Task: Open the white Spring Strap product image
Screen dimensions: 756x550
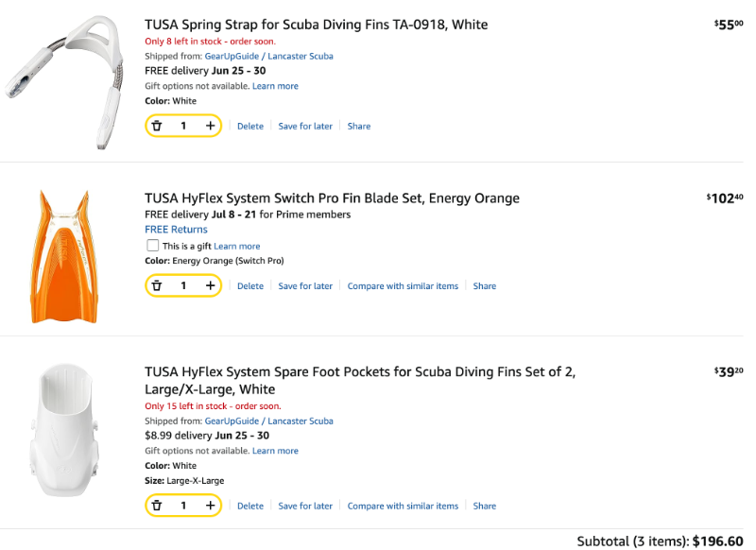Action: click(64, 80)
